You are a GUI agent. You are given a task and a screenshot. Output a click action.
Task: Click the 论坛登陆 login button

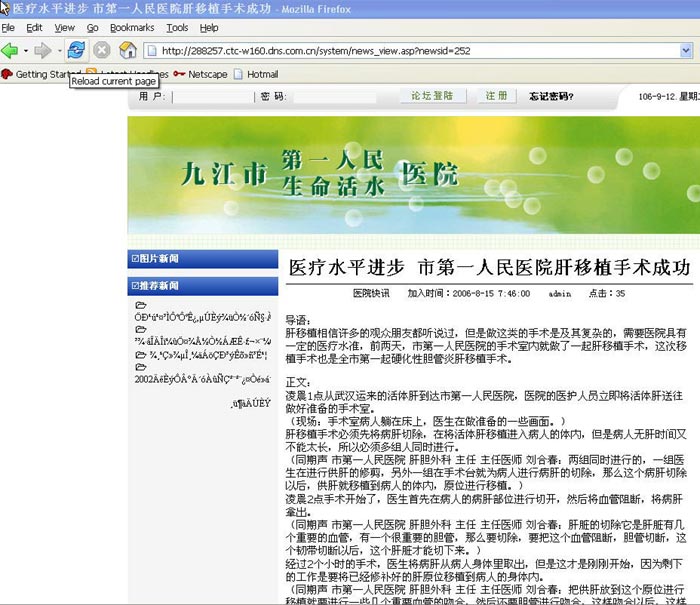click(x=432, y=96)
